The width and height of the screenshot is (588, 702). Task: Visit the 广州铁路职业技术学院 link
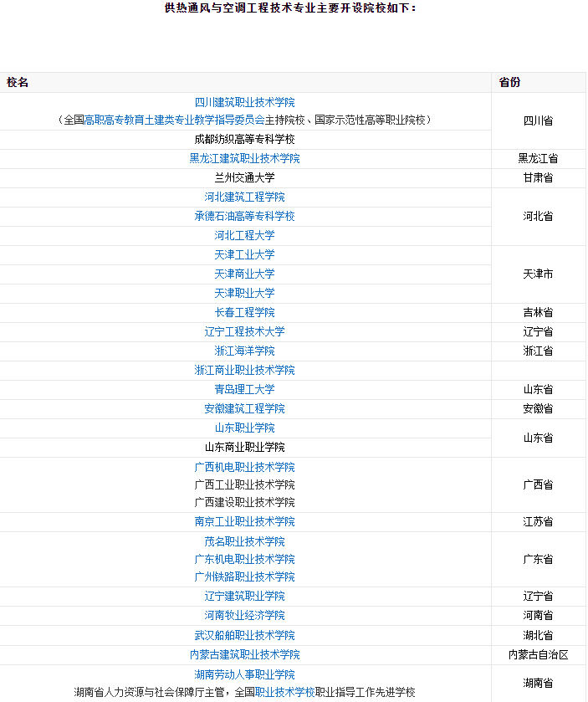click(x=244, y=576)
